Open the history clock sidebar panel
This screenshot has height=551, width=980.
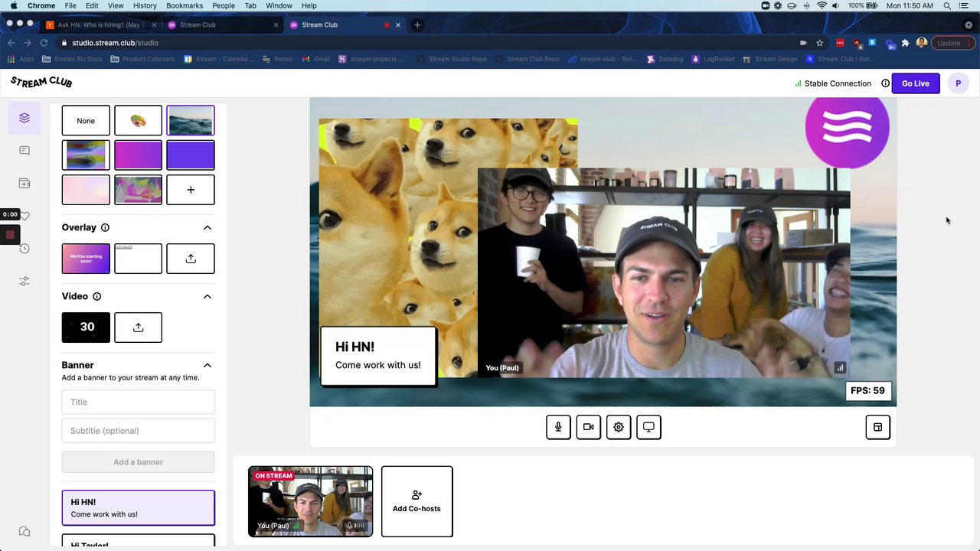click(24, 249)
